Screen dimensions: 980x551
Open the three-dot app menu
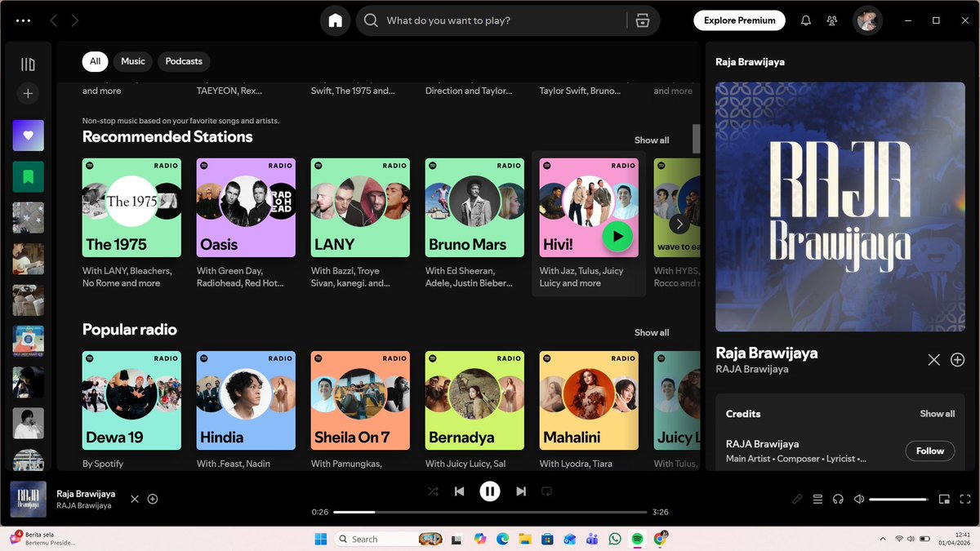23,20
